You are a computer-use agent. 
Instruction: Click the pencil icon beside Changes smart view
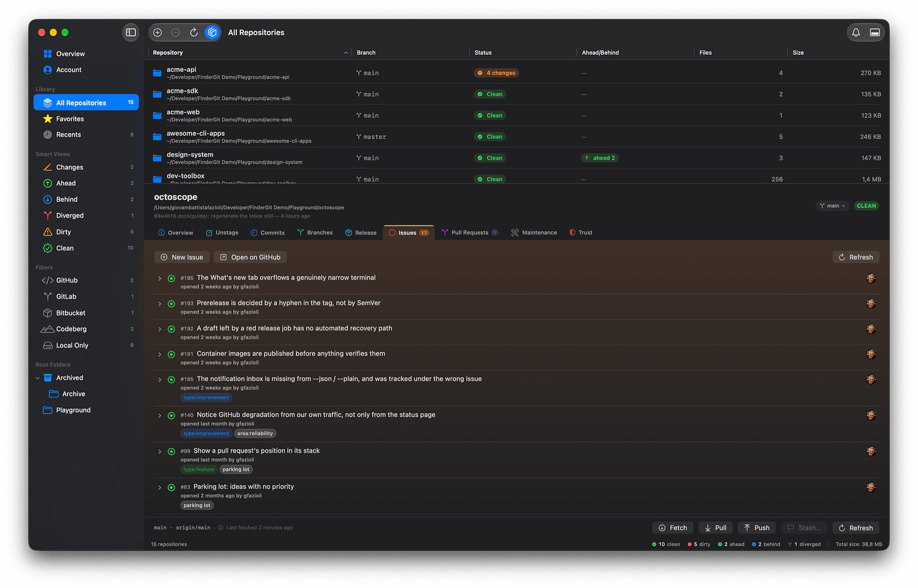47,167
